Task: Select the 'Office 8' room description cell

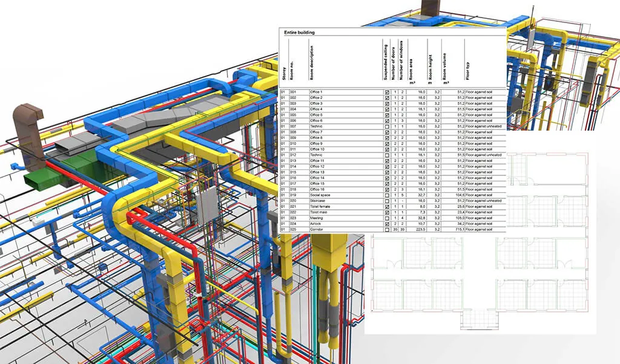Action: pyautogui.click(x=316, y=138)
